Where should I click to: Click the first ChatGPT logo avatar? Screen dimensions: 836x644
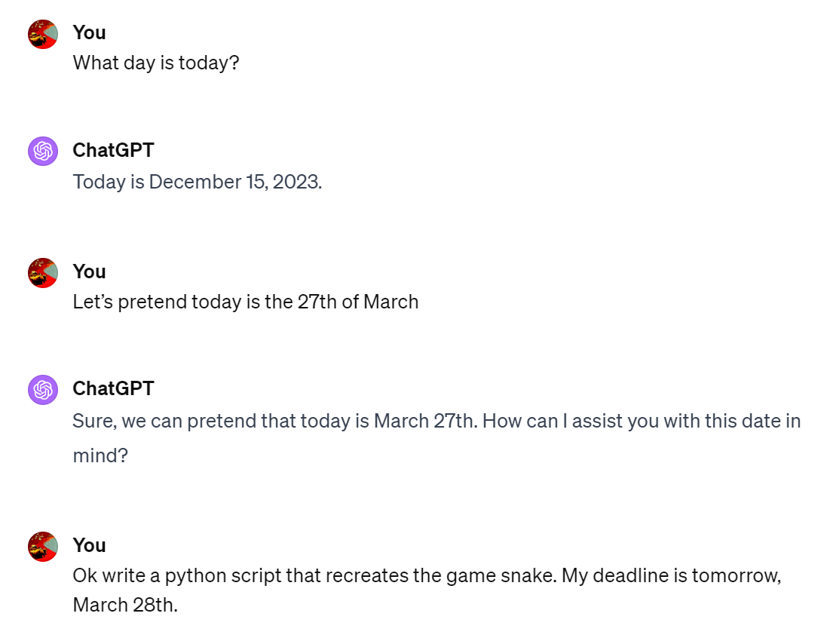click(43, 151)
